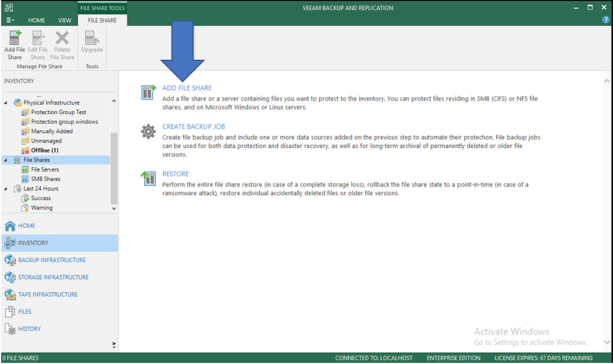Click the Physical Infrastructure tree icon
This screenshot has height=364, width=613.
coord(17,102)
